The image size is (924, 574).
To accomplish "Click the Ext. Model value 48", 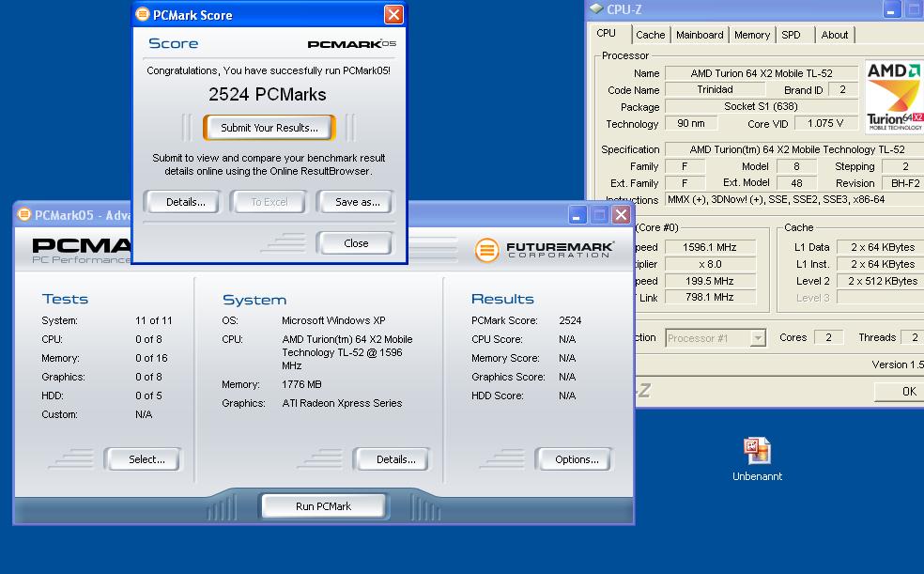I will click(796, 183).
